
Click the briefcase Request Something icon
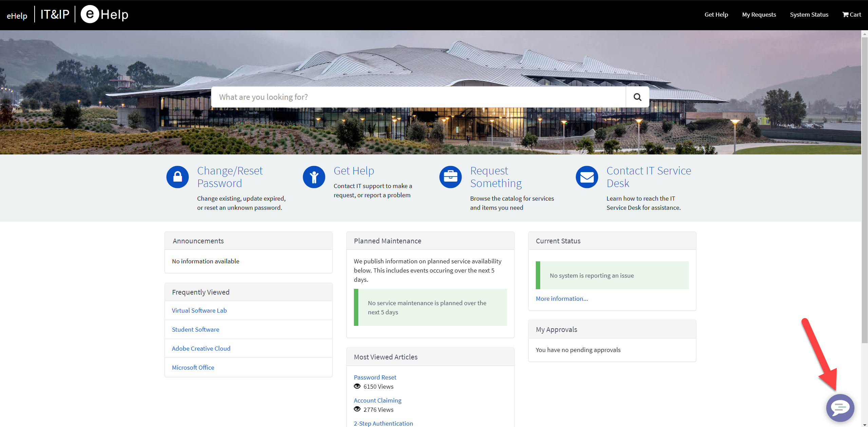tap(450, 177)
